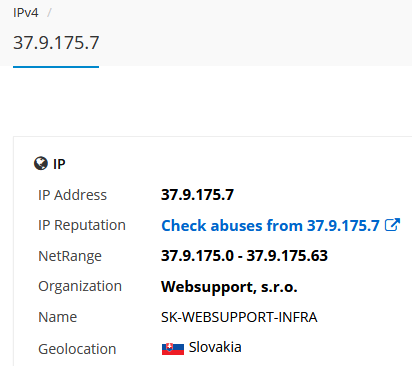Click the bold IP address value 37.9.175.7
Viewport: 412px width, 366px height.
197,195
